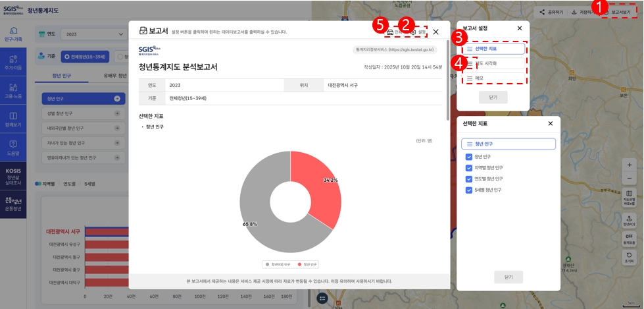
Task: Open the 지도유형 map type shortcut
Action: [630, 197]
